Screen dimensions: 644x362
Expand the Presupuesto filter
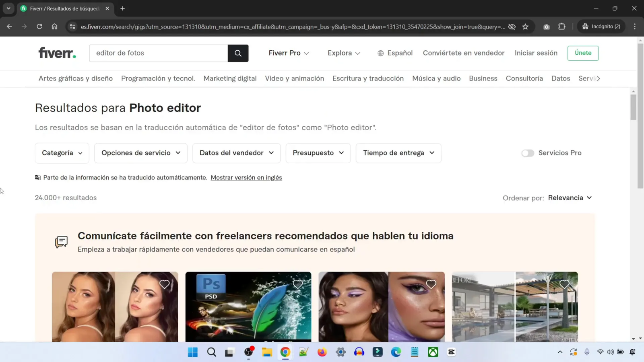tap(318, 153)
